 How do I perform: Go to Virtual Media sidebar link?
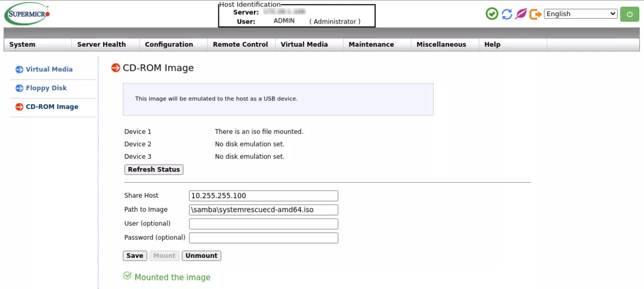(49, 69)
